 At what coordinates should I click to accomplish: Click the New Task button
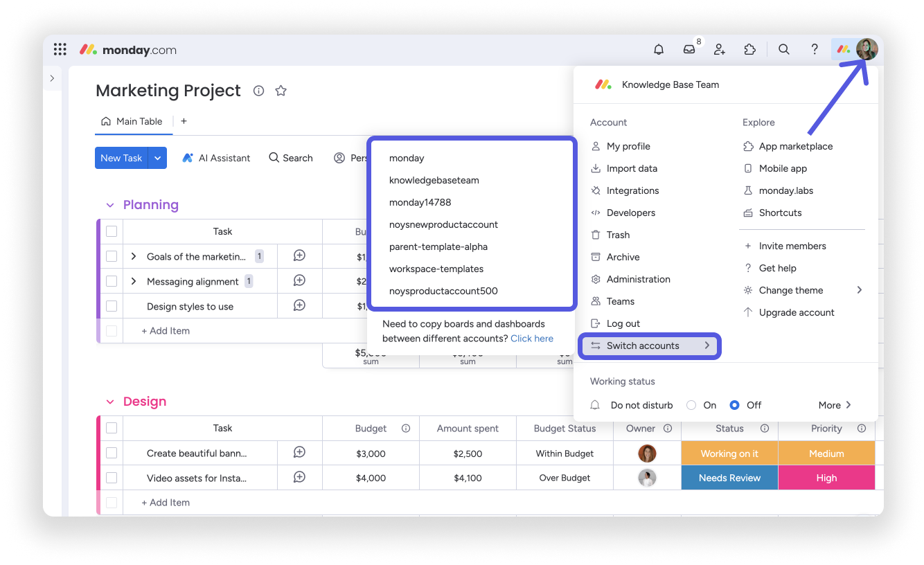point(121,158)
